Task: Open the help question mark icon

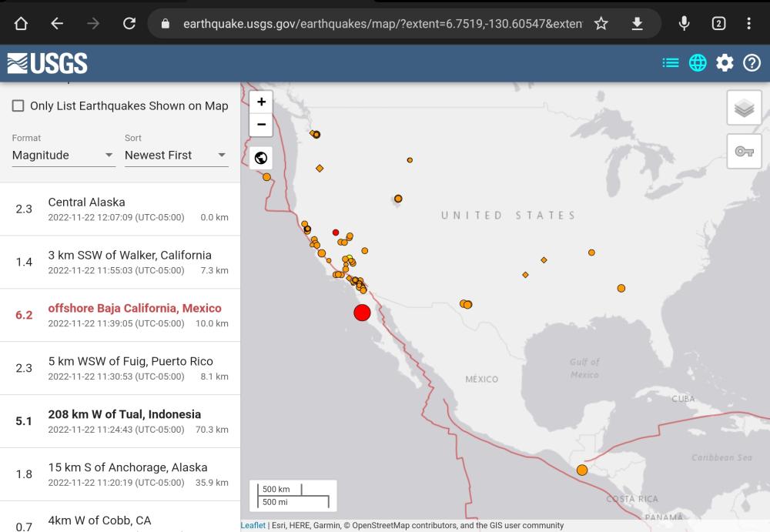Action: point(752,63)
